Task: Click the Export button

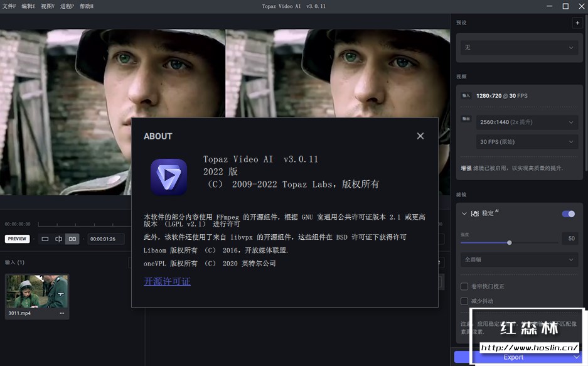Action: [x=513, y=357]
